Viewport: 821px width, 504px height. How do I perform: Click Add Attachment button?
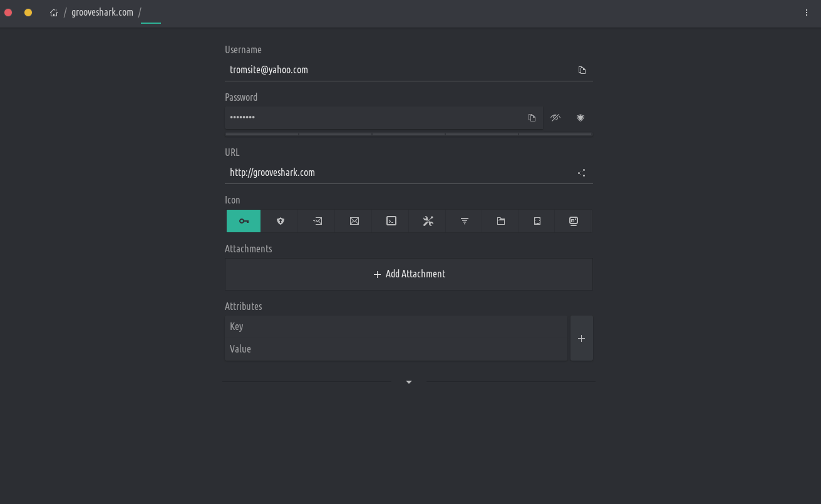coord(409,274)
